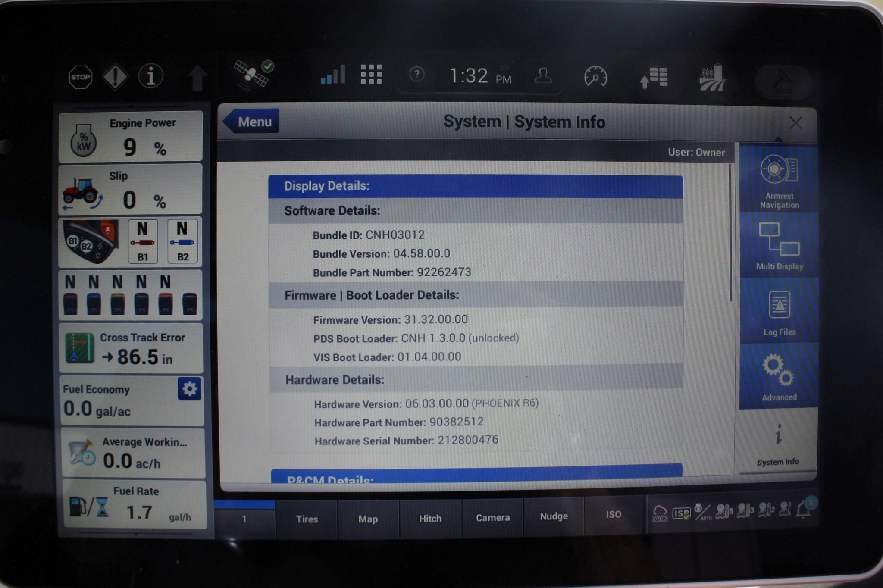Open the app grid launcher icon

coord(371,75)
